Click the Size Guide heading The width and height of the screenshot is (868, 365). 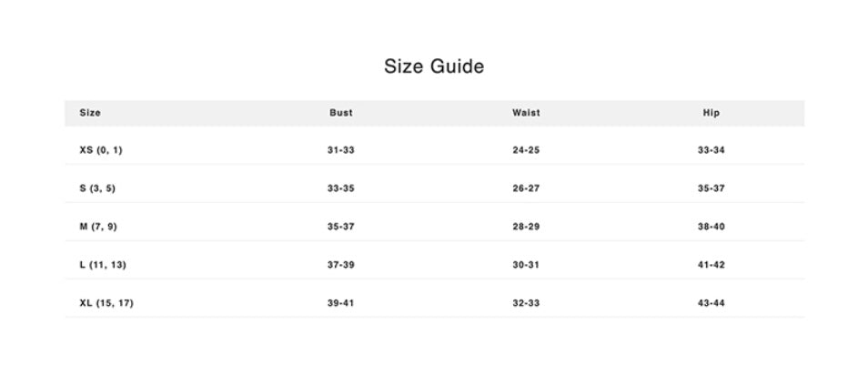(x=434, y=67)
